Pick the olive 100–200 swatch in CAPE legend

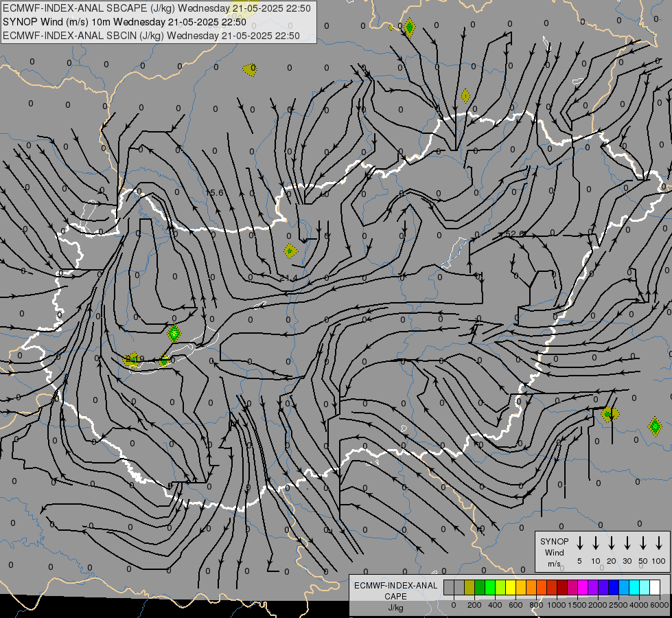tap(470, 588)
